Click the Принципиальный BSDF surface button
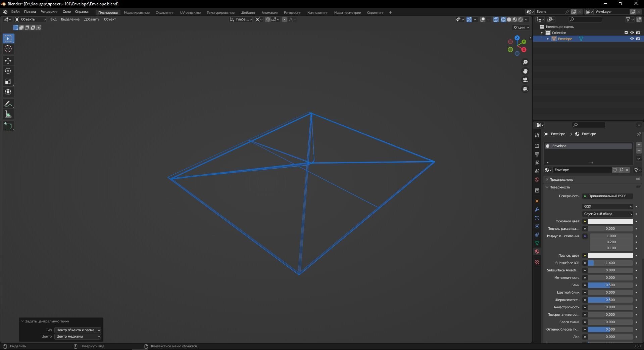The height and width of the screenshot is (350, 644). point(608,196)
